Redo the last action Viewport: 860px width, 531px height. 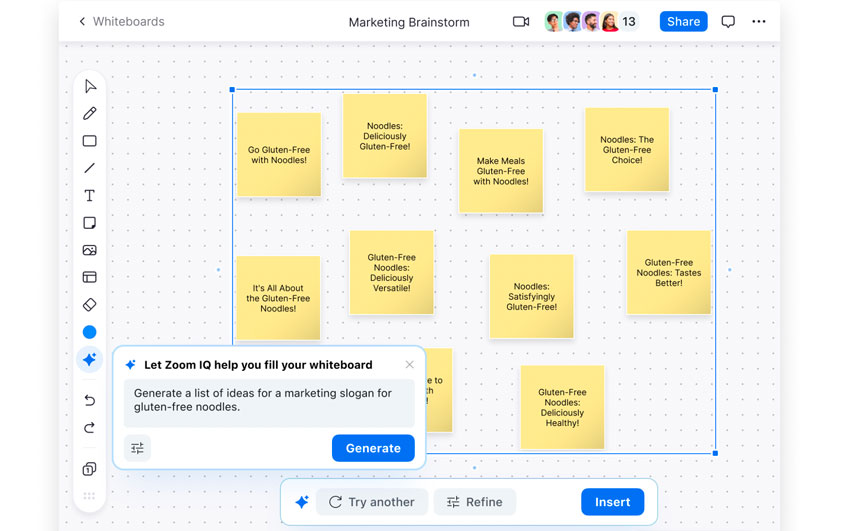point(90,428)
